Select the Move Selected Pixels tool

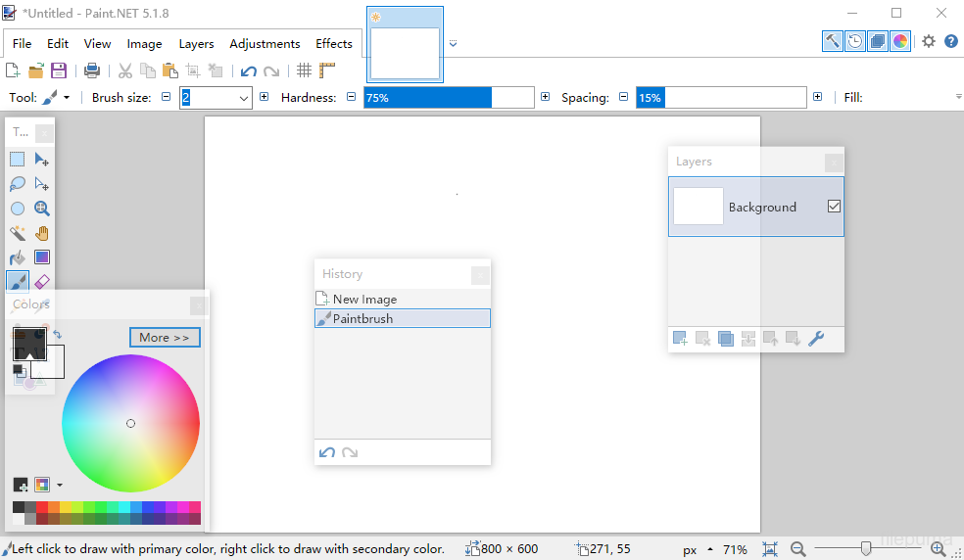pos(42,160)
